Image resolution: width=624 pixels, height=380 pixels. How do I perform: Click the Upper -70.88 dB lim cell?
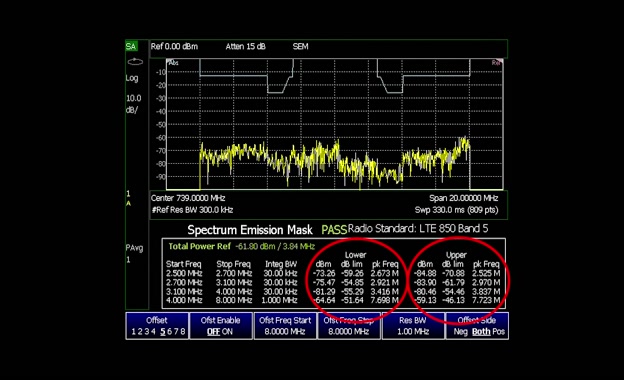click(453, 273)
